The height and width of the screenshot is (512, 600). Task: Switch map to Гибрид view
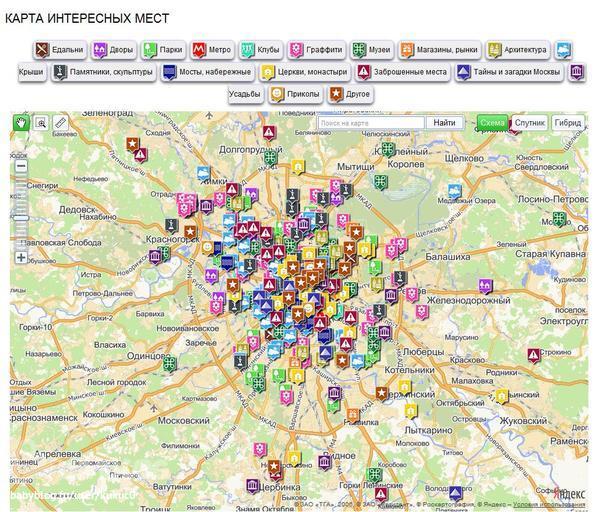[567, 122]
